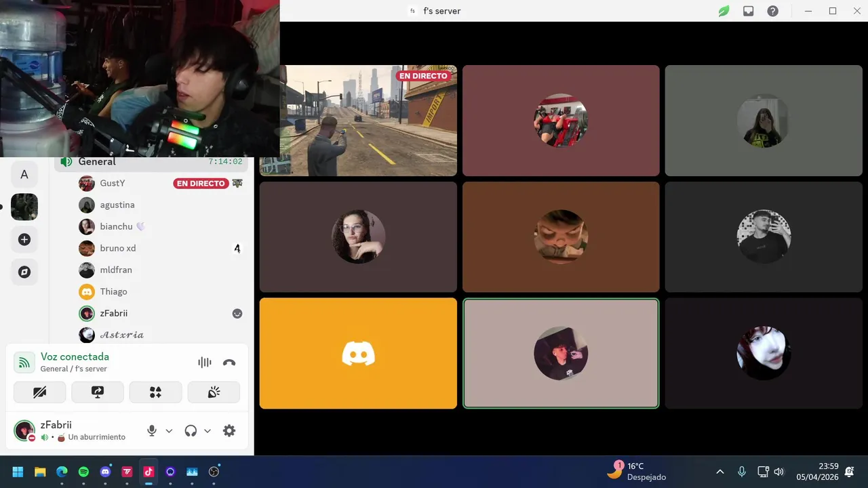Select the grey tile with yellow-shirt avatar
The width and height of the screenshot is (868, 488).
point(764,121)
